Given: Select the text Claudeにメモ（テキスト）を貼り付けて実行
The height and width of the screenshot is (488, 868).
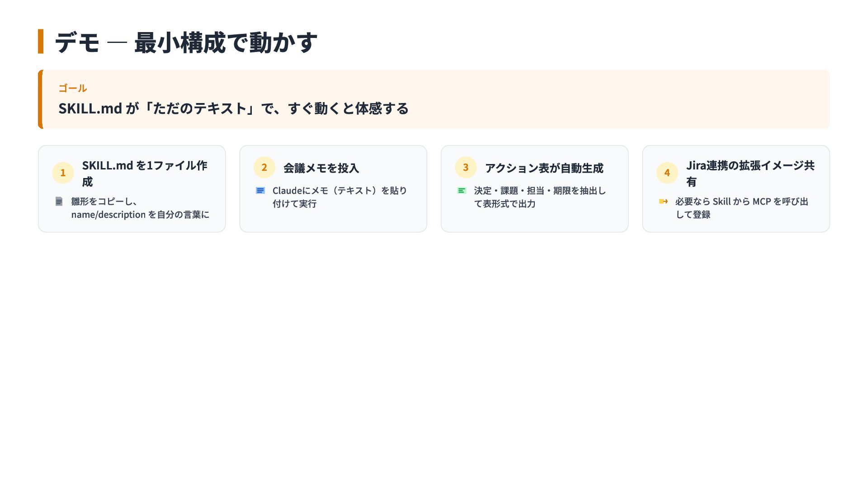Looking at the screenshot, I should [x=340, y=197].
